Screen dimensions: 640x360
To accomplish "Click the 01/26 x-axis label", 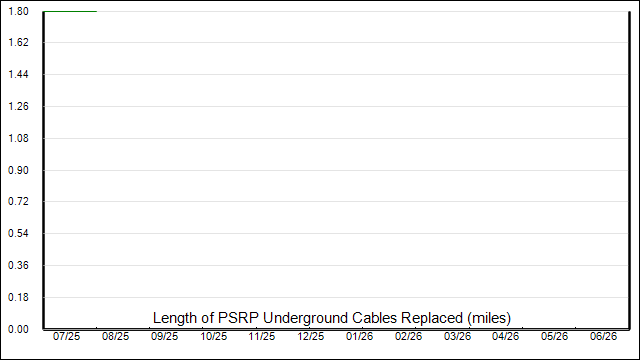I will coord(360,336).
